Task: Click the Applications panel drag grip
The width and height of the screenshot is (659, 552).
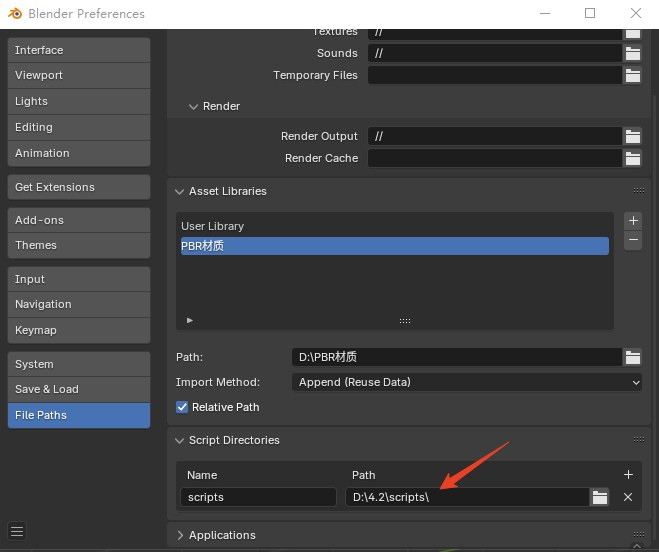Action: coord(639,534)
